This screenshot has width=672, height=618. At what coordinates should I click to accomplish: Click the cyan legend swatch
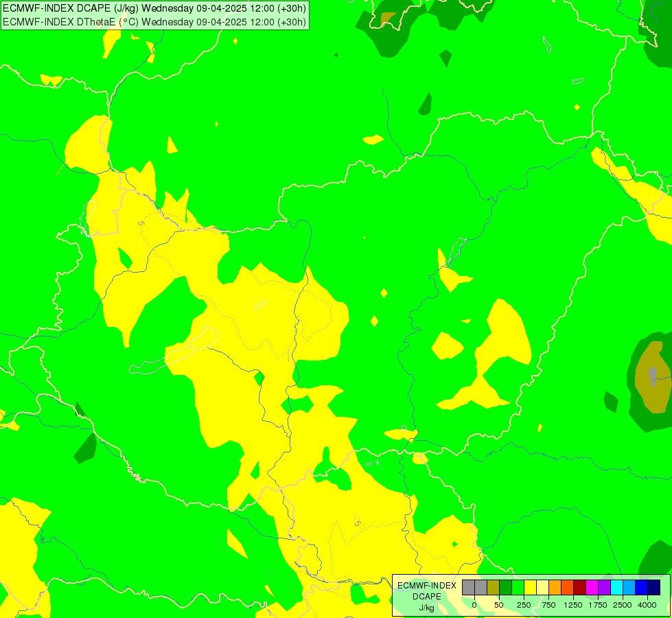coord(616,588)
